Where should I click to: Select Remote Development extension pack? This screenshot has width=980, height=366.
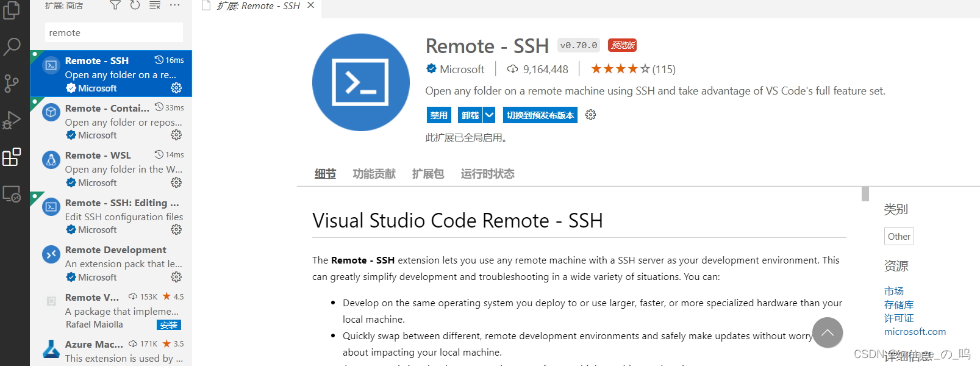coord(111,263)
